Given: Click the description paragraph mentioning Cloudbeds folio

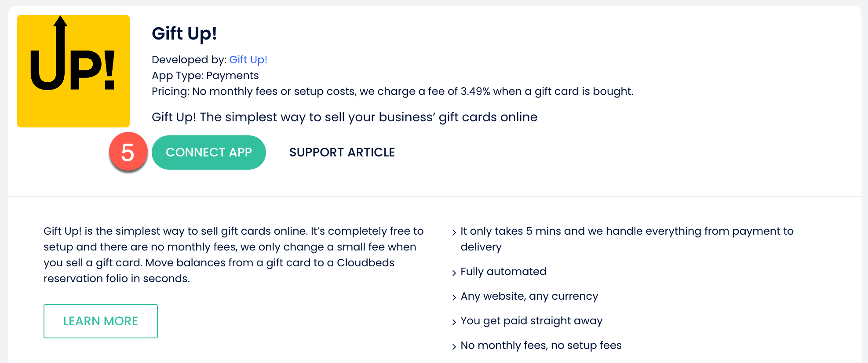Looking at the screenshot, I should (233, 255).
